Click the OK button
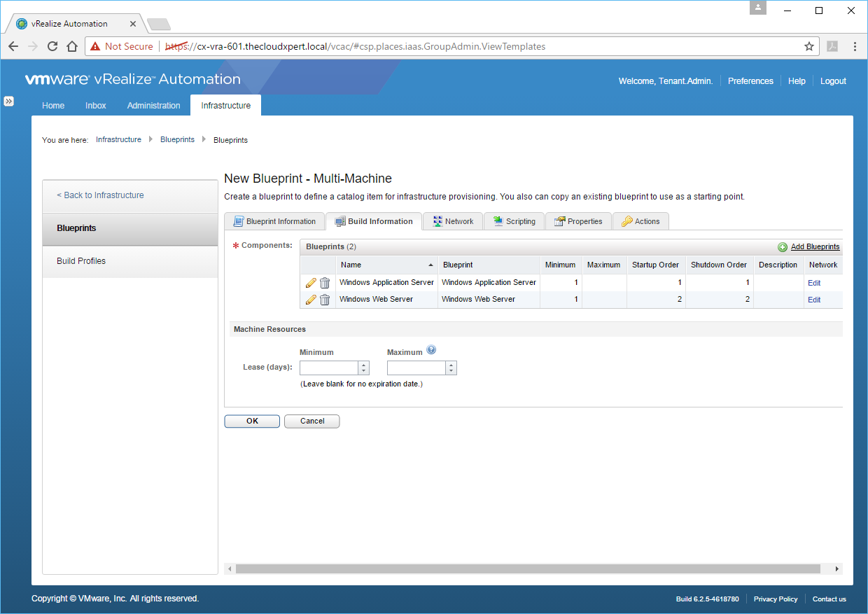 [x=252, y=421]
